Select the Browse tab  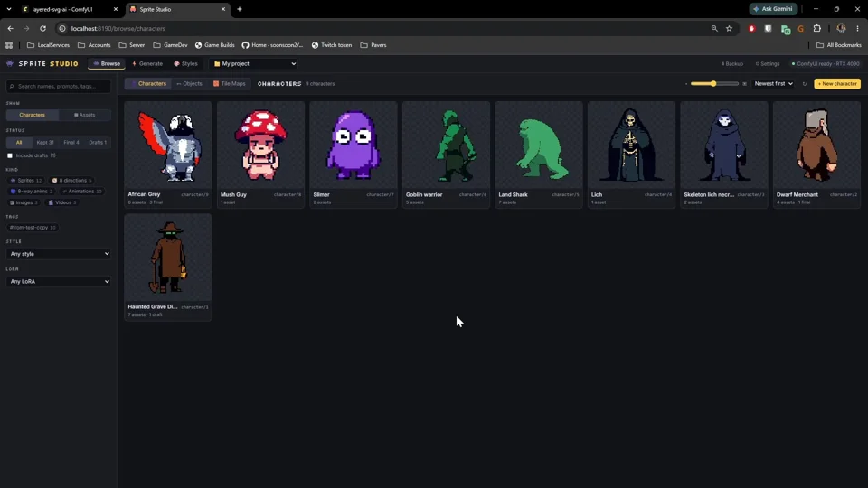(x=107, y=63)
